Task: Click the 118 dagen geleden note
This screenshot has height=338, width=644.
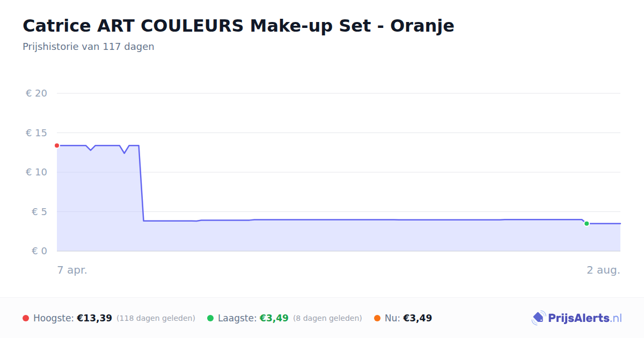Action: point(156,318)
